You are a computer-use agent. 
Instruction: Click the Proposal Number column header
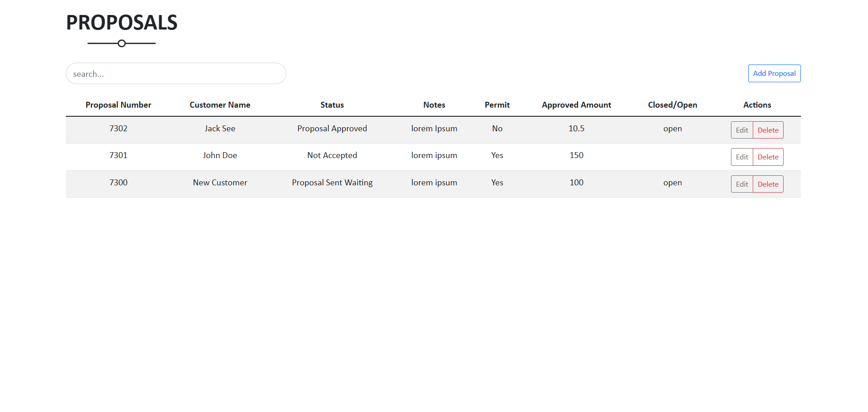(x=118, y=105)
